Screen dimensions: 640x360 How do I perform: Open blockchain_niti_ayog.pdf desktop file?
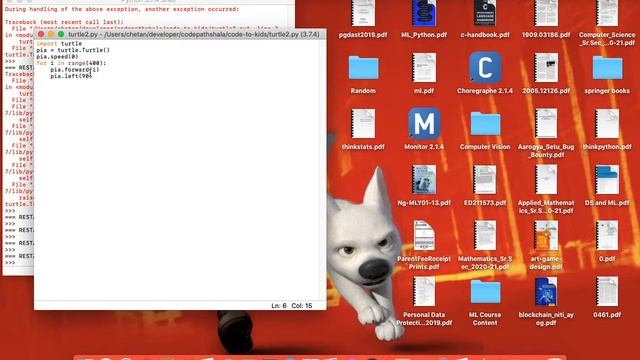pyautogui.click(x=546, y=291)
